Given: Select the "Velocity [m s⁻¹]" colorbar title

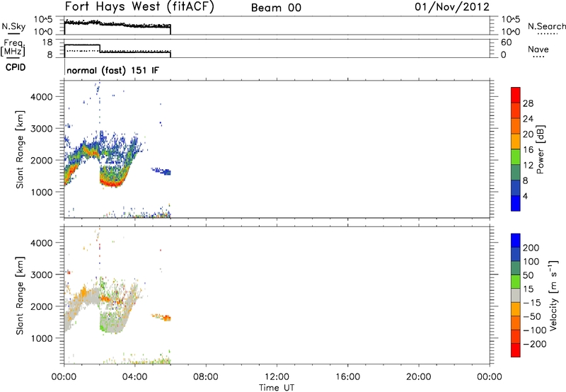Looking at the screenshot, I should coord(553,295).
